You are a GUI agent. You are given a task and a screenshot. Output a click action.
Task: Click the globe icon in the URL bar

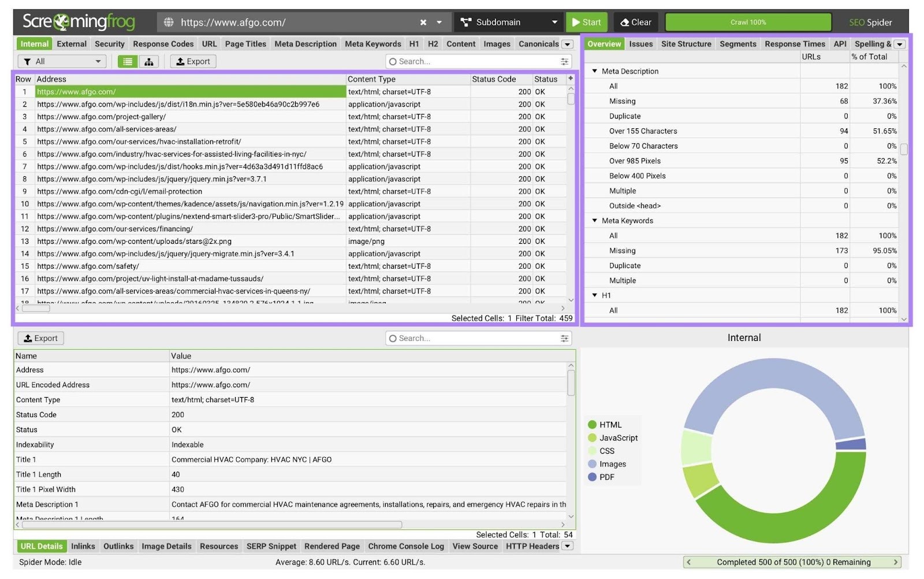point(168,22)
